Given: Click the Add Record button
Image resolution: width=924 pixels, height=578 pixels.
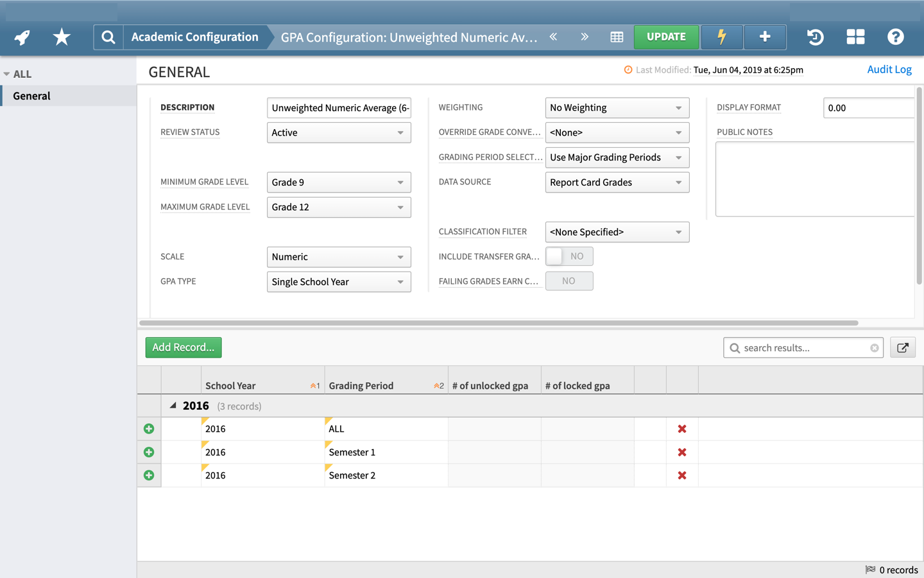Looking at the screenshot, I should 184,347.
